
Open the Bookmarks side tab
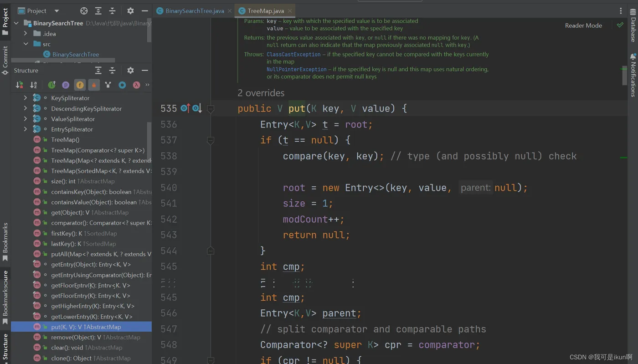click(x=5, y=242)
